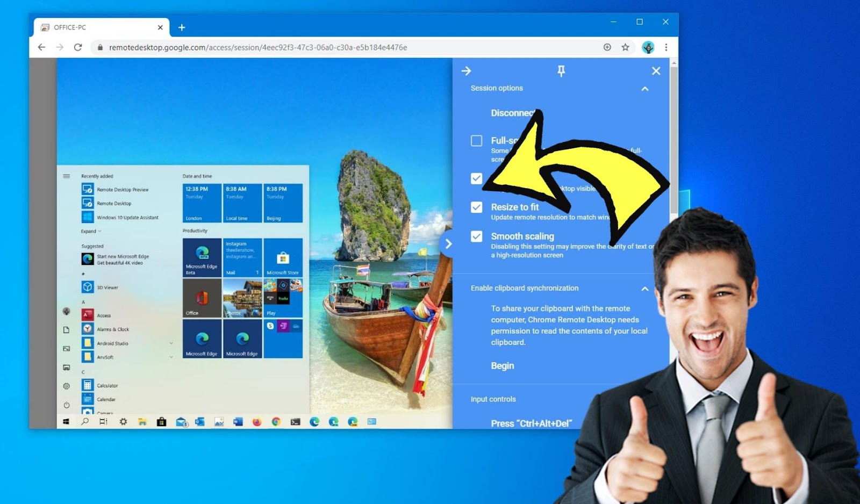Click the round side-panel chevron handle
The image size is (860, 504).
[447, 244]
